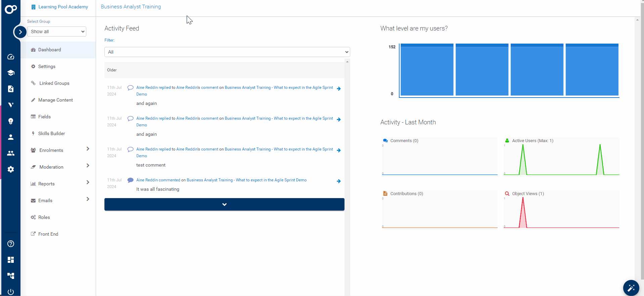Viewport: 644px width, 296px height.
Task: Click the gear icon in left rail
Action: [x=11, y=169]
